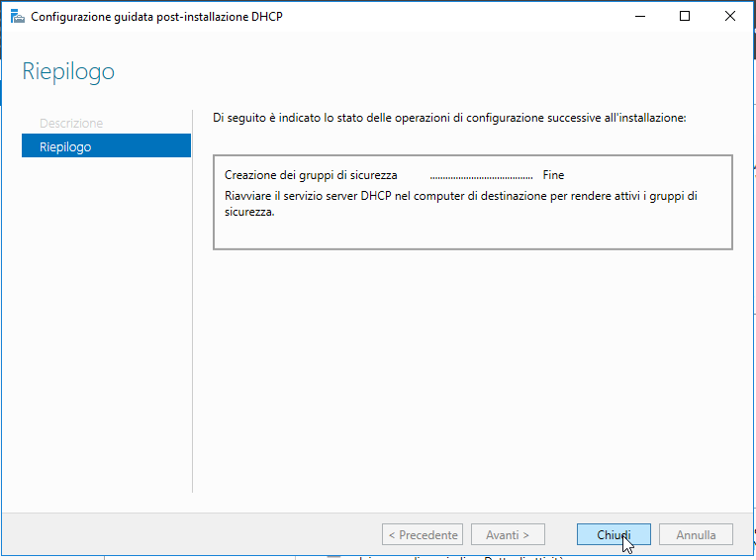Minimize the DHCP configuration wizard window
Viewport: 756px width, 560px height.
tap(640, 17)
